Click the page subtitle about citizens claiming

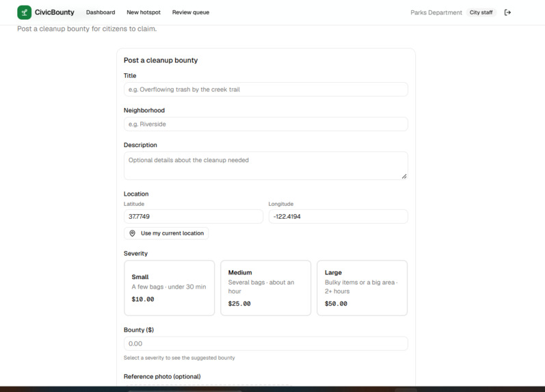87,29
